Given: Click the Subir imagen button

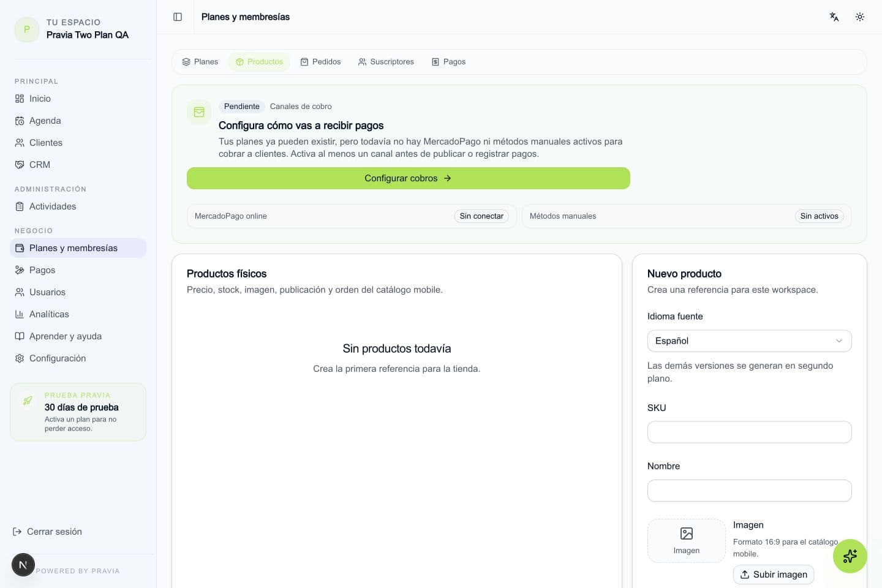Looking at the screenshot, I should (774, 575).
